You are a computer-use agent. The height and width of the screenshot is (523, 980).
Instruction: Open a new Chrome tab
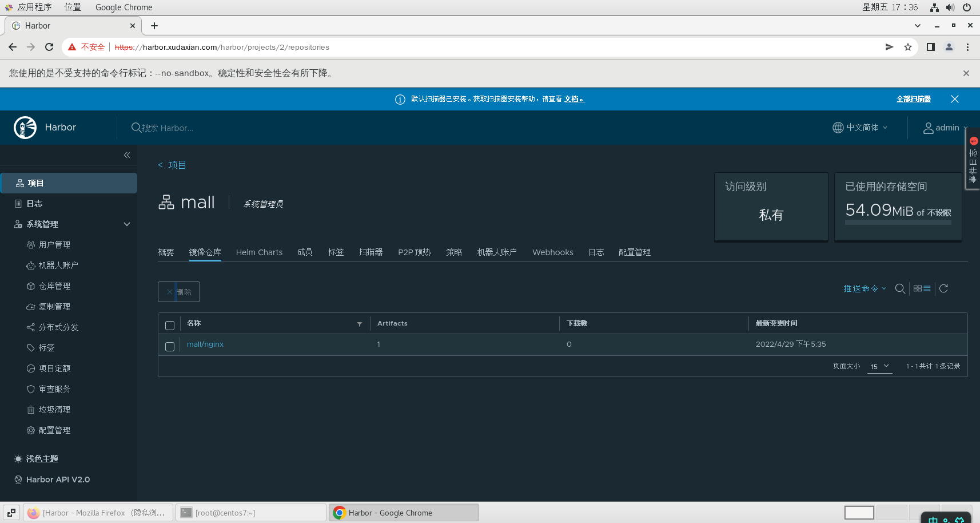click(x=154, y=26)
